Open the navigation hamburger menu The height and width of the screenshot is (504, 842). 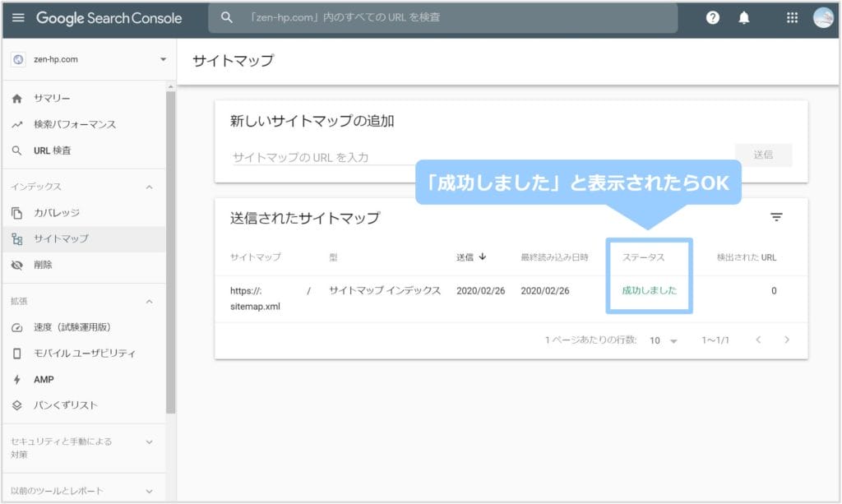[x=18, y=18]
